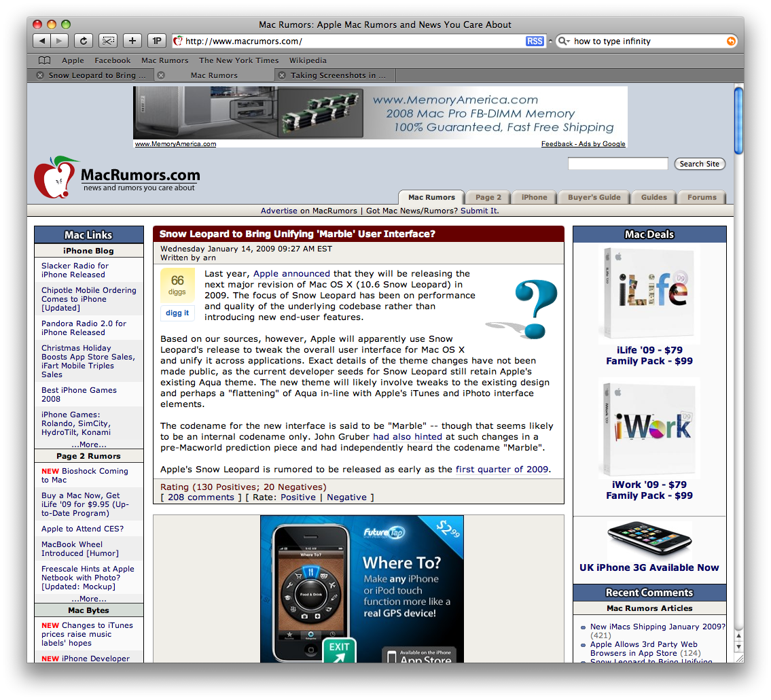Image resolution: width=771 pixels, height=700 pixels.
Task: Open the had also hinted link
Action: (408, 437)
